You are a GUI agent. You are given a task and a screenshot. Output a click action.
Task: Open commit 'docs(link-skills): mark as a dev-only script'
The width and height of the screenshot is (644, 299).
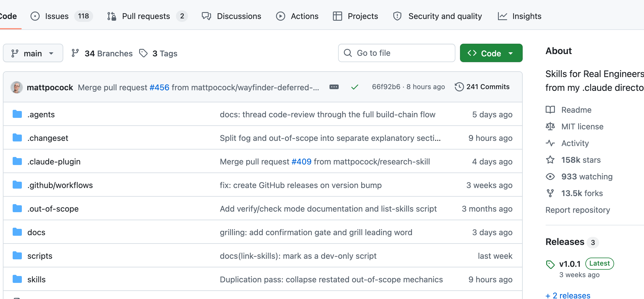coord(298,256)
